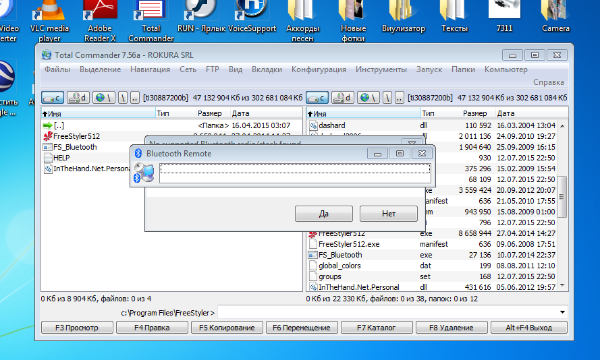Open the Сеть menu
This screenshot has height=360, width=600.
[188, 69]
